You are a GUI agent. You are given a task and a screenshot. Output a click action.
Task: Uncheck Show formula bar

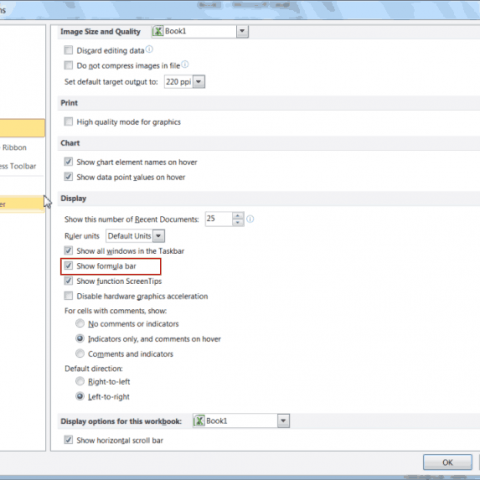coord(68,266)
